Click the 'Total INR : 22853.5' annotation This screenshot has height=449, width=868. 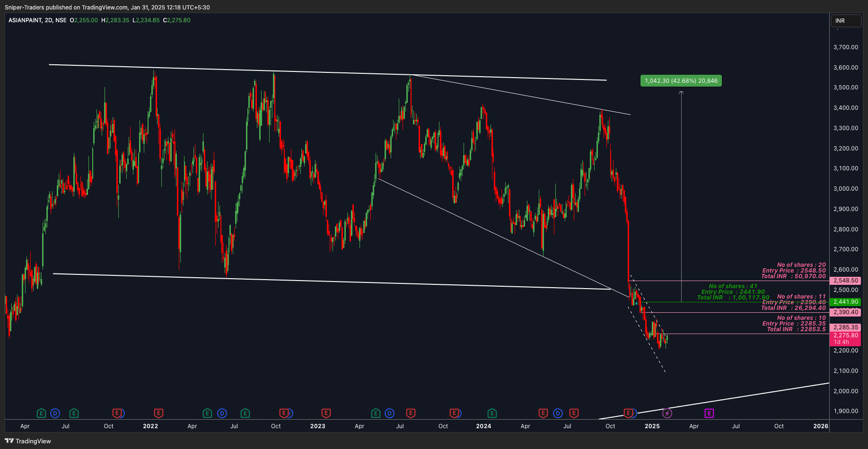click(797, 329)
